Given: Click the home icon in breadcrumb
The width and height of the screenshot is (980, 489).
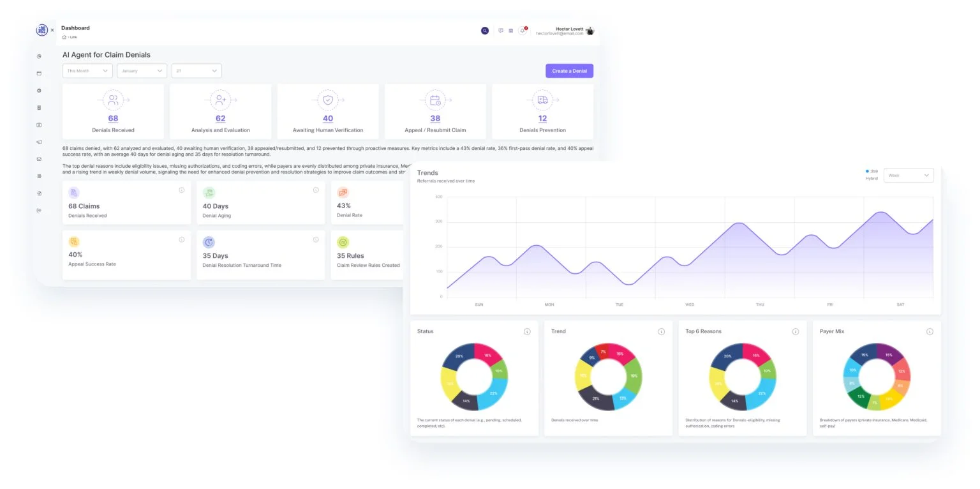Looking at the screenshot, I should pyautogui.click(x=64, y=37).
